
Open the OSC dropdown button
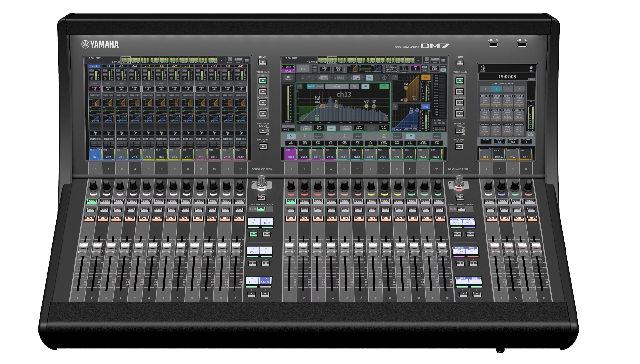[303, 69]
